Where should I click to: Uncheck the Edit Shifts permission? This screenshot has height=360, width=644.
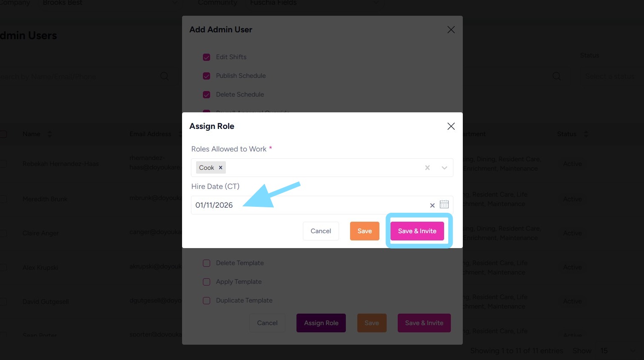(x=207, y=57)
